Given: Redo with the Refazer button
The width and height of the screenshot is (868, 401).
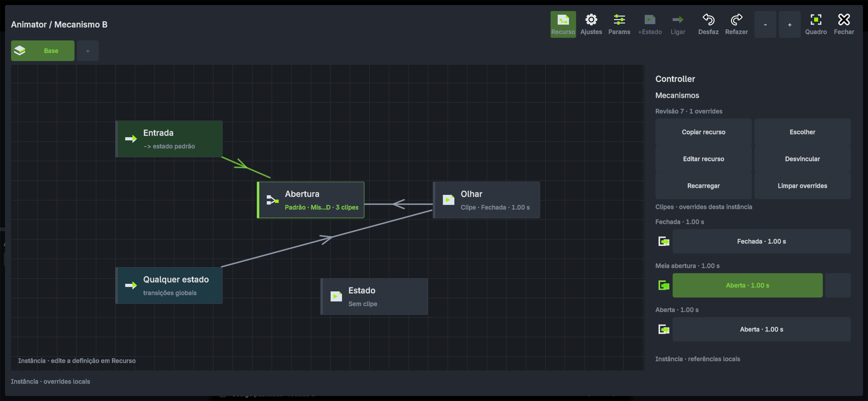Looking at the screenshot, I should (736, 24).
